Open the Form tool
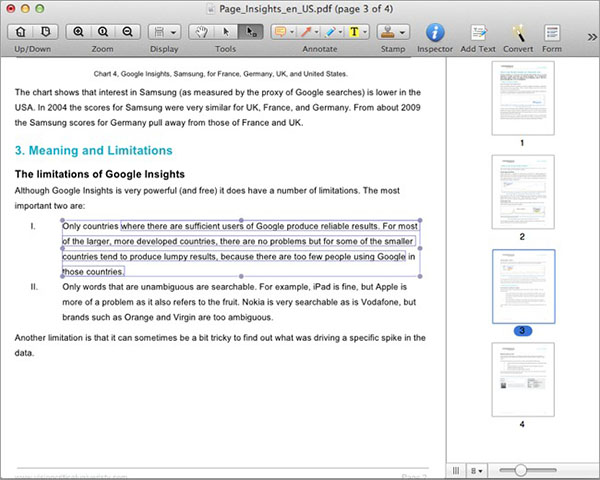The width and height of the screenshot is (600, 480). pyautogui.click(x=551, y=33)
